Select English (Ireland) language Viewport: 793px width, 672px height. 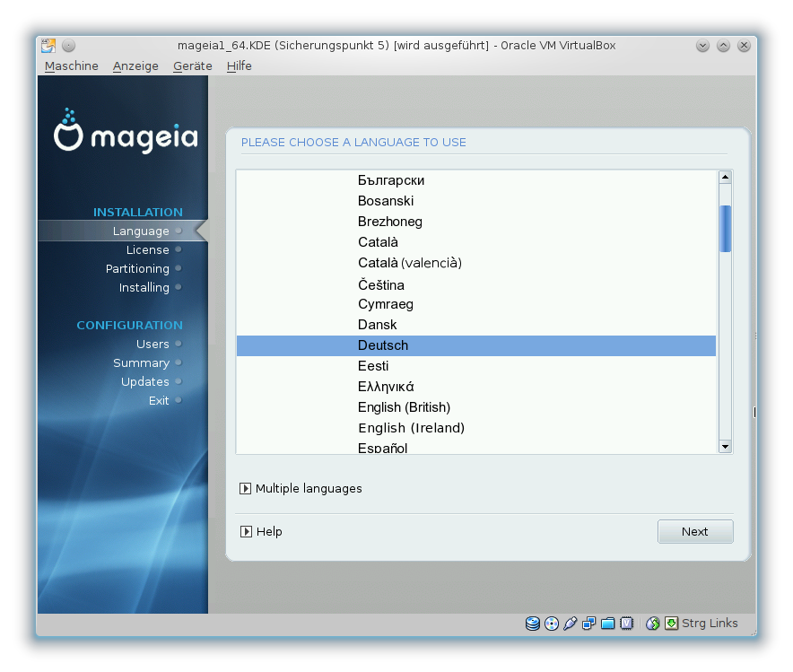476,428
